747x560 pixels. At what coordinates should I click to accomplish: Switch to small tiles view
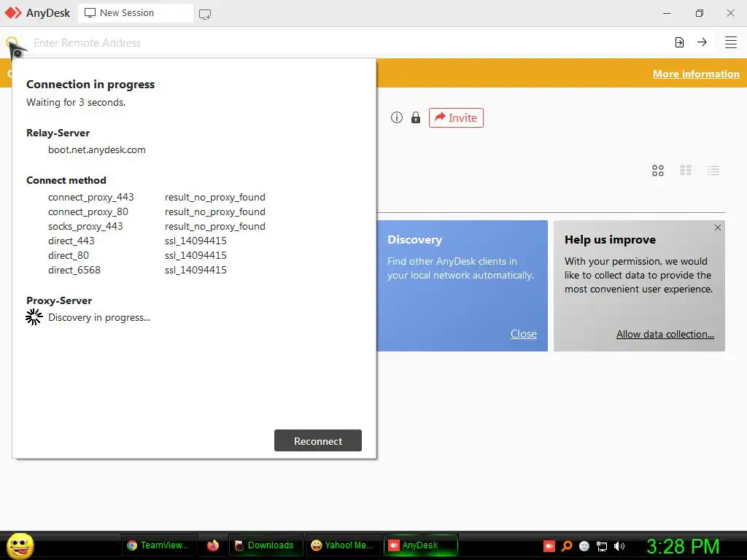[686, 170]
